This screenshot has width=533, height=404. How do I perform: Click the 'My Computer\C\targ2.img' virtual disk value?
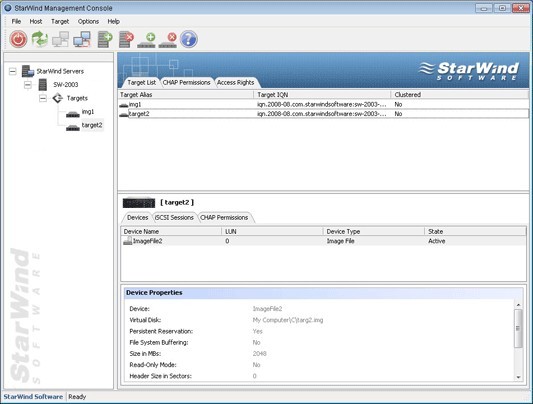coord(288,320)
